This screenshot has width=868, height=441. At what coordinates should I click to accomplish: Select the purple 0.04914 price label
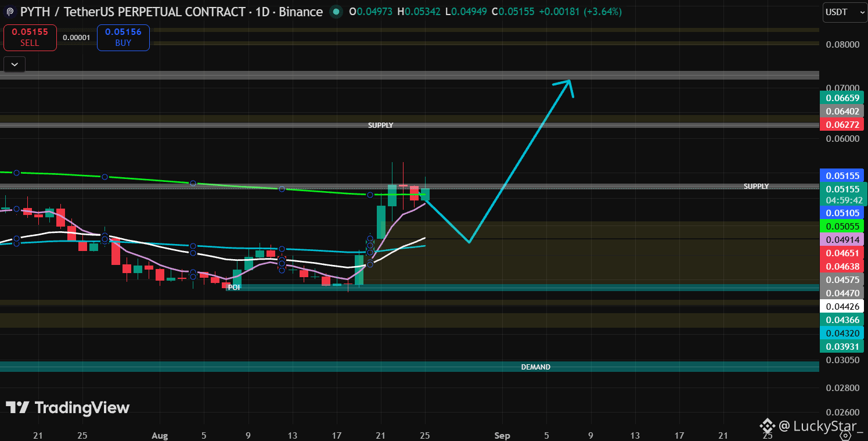coord(842,239)
